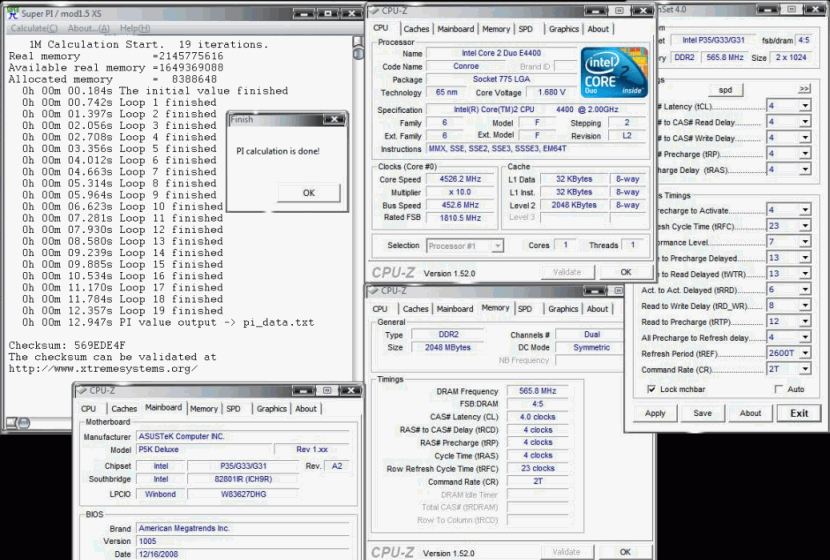830x560 pixels.
Task: Click the BIOS date 12/16/2008
Action: point(243,554)
